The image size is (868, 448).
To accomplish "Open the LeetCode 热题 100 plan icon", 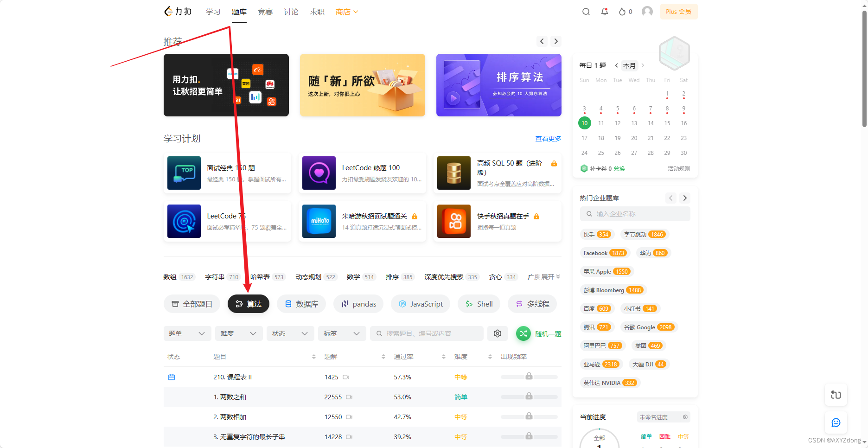I will 319,173.
